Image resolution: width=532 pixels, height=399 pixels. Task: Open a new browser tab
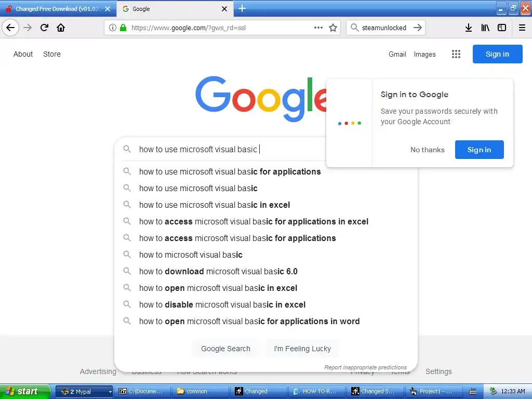[x=242, y=8]
